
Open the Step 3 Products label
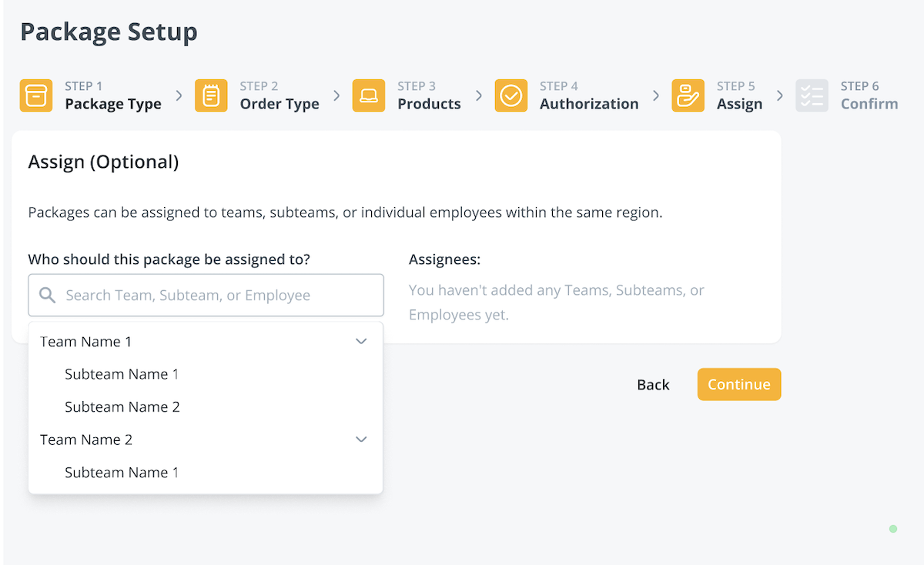pos(429,104)
